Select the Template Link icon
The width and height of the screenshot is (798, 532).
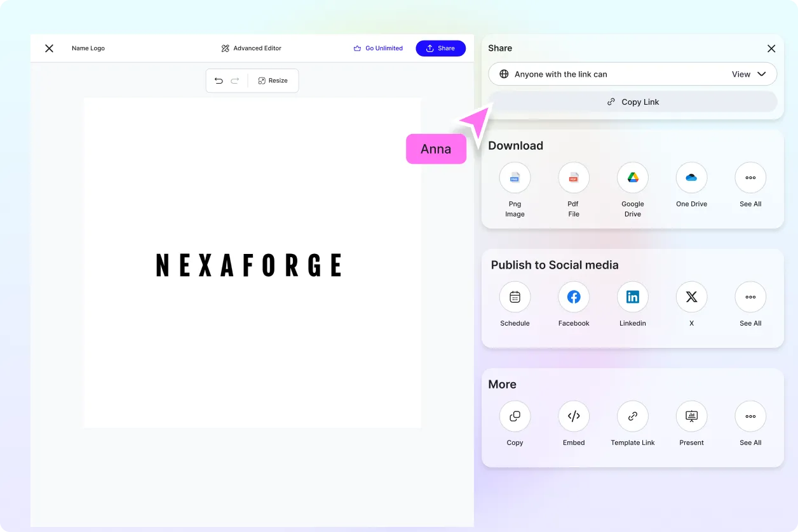point(633,416)
